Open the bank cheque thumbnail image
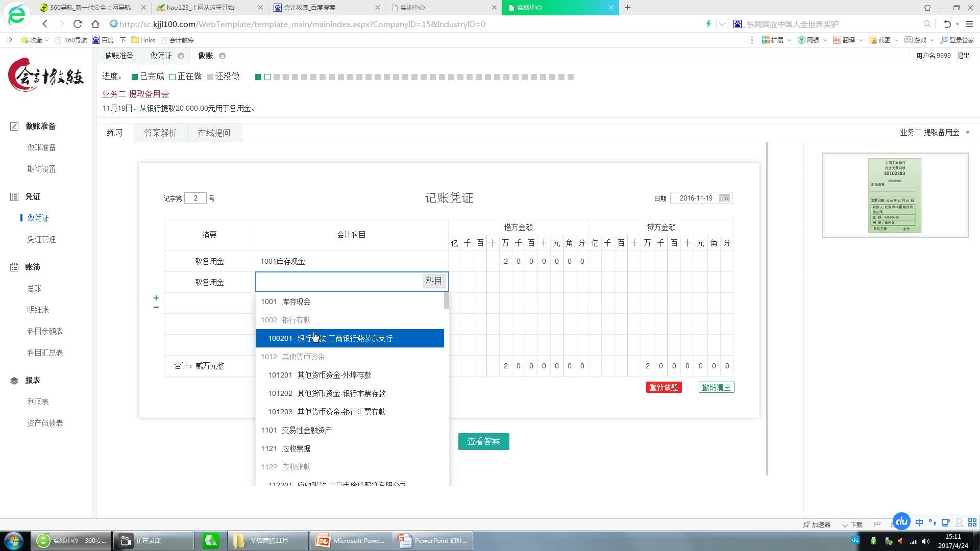This screenshot has width=980, height=551. tap(894, 195)
